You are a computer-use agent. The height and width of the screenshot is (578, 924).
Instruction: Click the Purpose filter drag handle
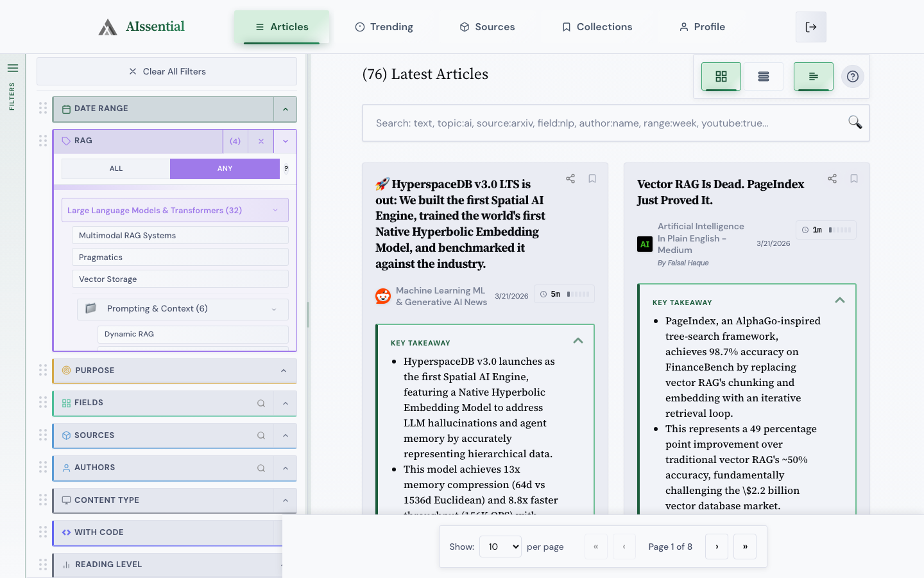43,370
